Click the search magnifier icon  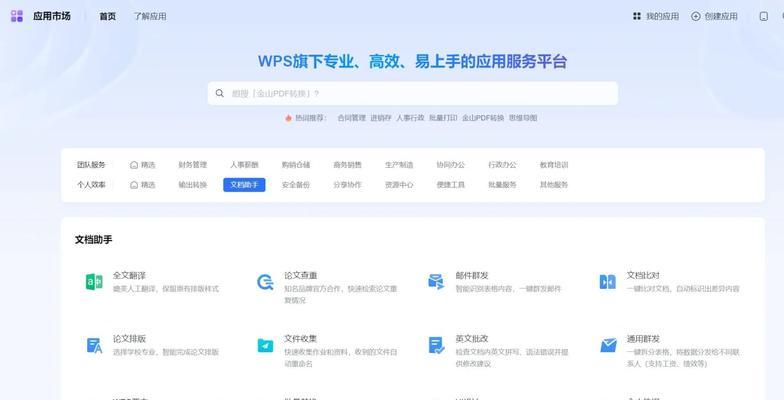click(220, 94)
